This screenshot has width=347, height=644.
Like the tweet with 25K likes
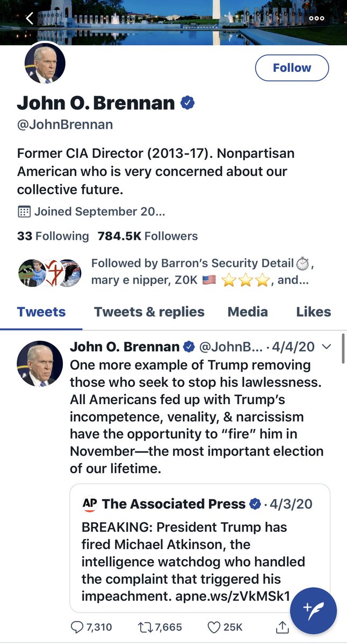point(214,626)
